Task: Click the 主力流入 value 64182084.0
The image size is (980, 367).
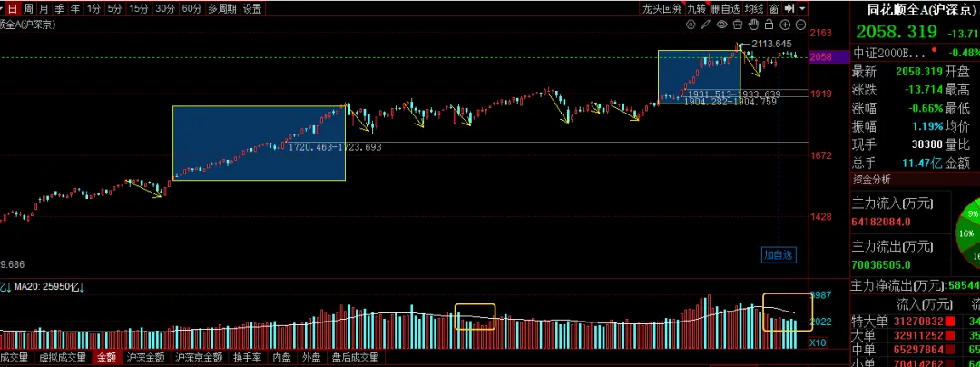Action: click(x=880, y=222)
